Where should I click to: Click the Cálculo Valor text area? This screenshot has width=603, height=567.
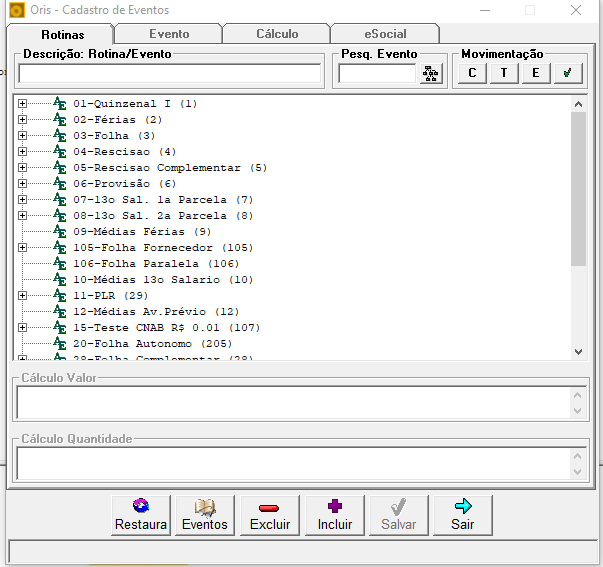[295, 403]
